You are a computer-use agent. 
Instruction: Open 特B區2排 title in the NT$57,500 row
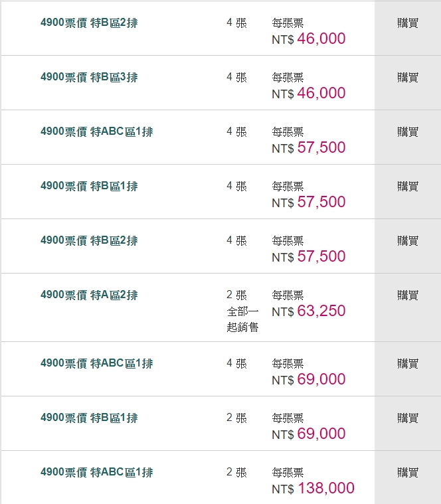(x=89, y=241)
